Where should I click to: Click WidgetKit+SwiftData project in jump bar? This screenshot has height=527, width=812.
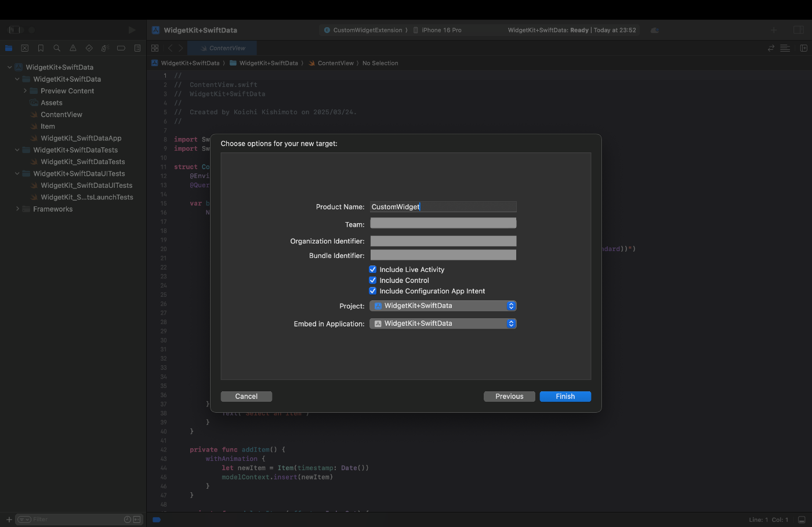tap(186, 63)
